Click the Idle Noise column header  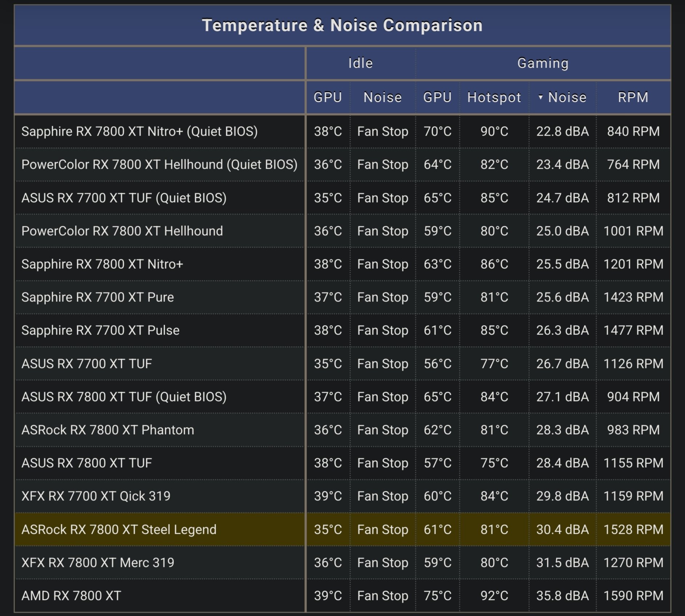click(x=382, y=97)
